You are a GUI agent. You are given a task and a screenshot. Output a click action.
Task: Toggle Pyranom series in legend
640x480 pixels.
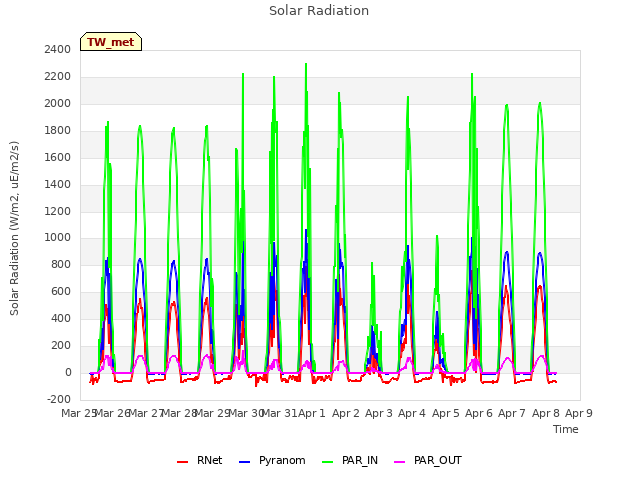click(272, 460)
